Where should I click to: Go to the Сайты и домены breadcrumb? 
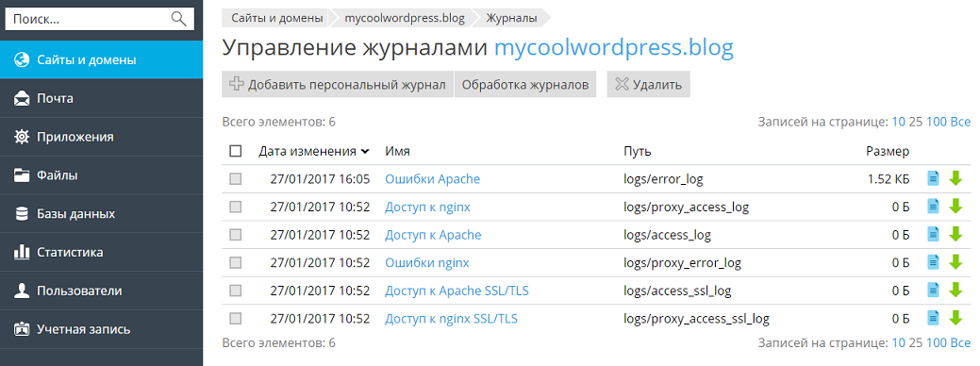click(x=277, y=18)
